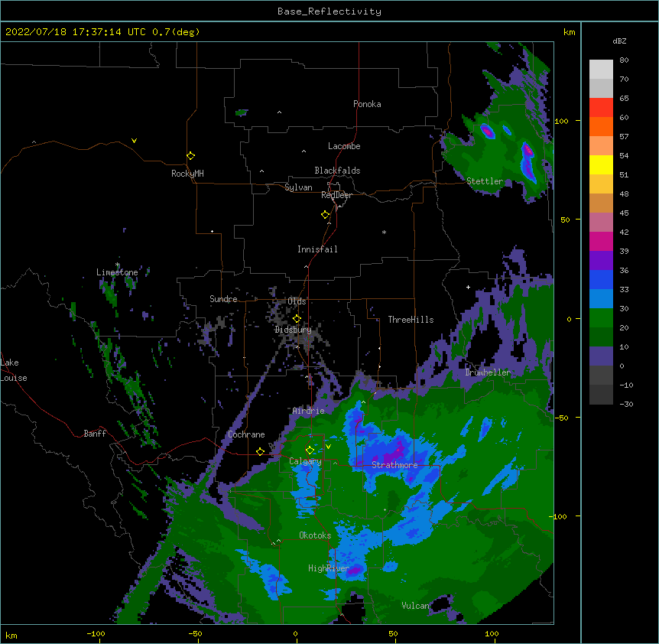Viewport: 659px width, 644px height.
Task: Click the white plus marker north of Drumheller
Action: pos(468,287)
